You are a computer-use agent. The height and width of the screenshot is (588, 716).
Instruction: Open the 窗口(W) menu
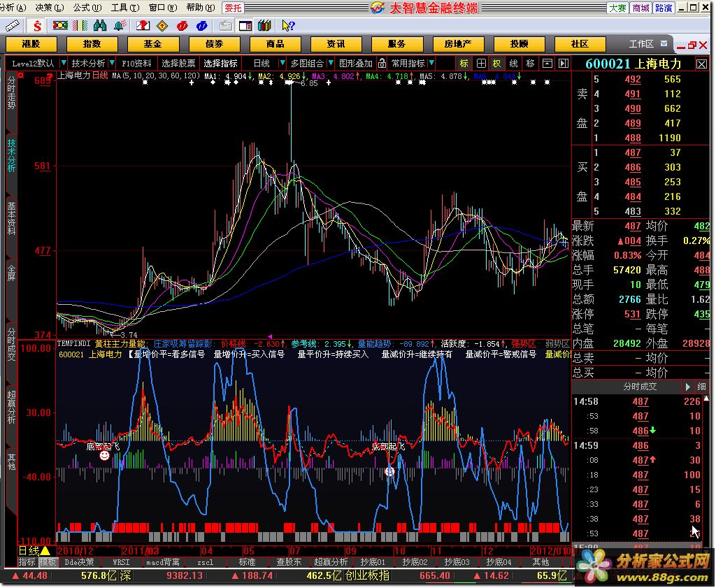point(163,7)
